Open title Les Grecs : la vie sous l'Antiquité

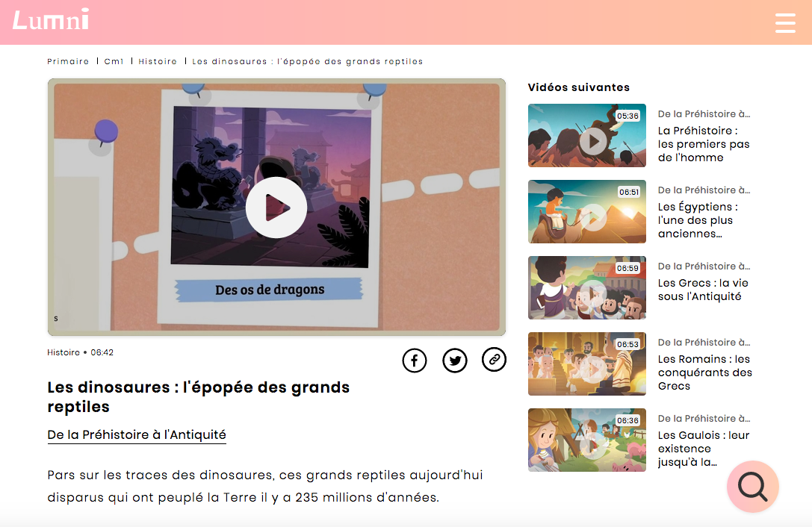click(x=703, y=290)
